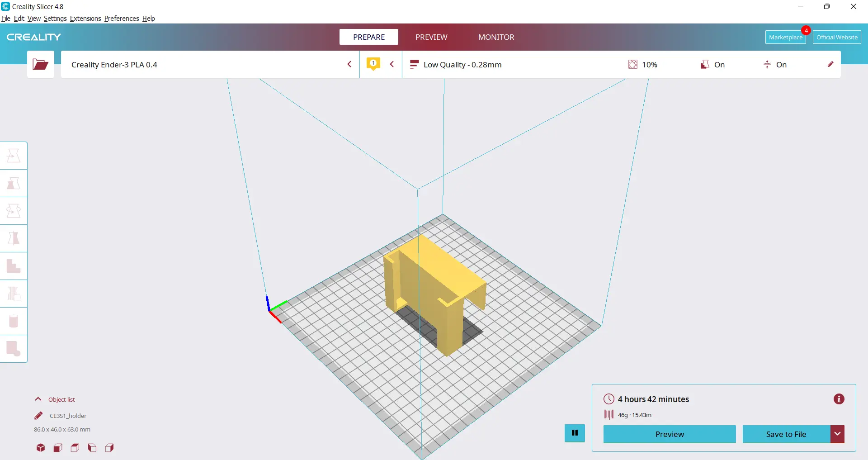This screenshot has height=460, width=868.
Task: Click the Preview button
Action: pyautogui.click(x=670, y=434)
